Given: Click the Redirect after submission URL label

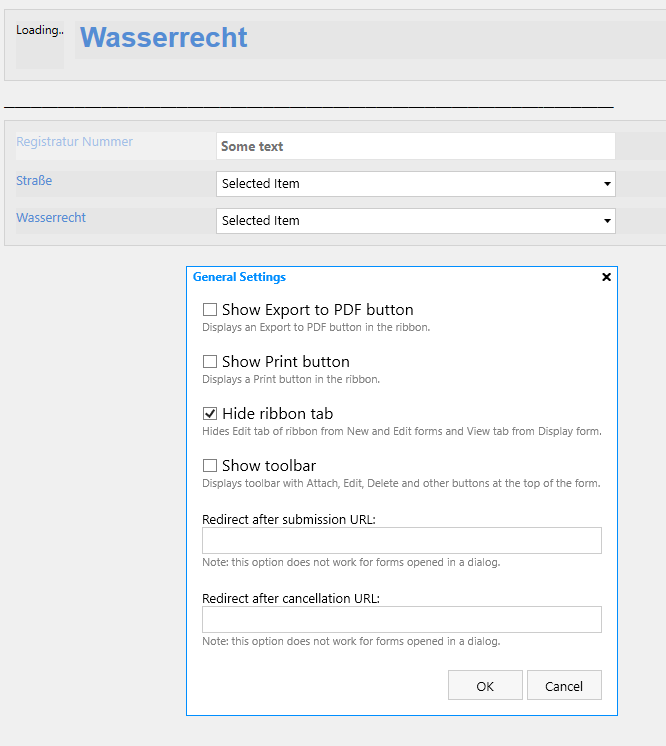Looking at the screenshot, I should tap(289, 520).
